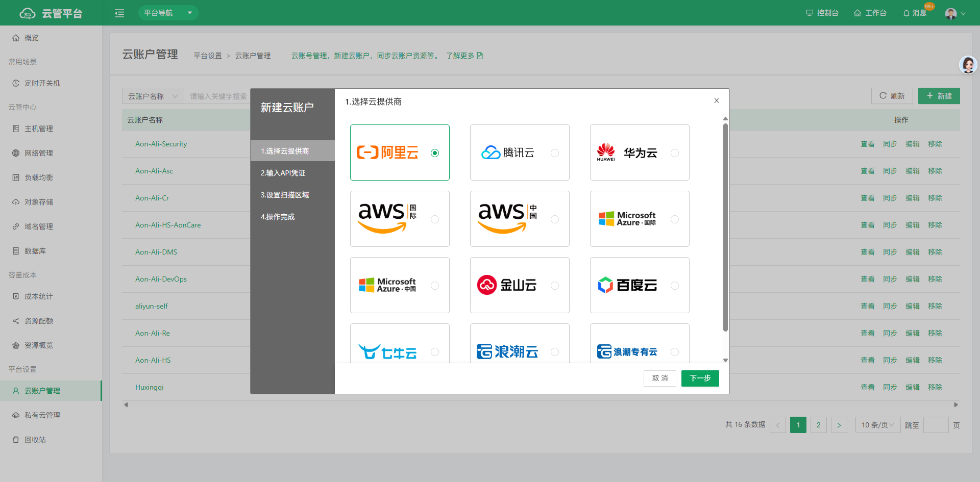Image resolution: width=980 pixels, height=482 pixels.
Task: Select the 金山云 provider radio
Action: 555,286
